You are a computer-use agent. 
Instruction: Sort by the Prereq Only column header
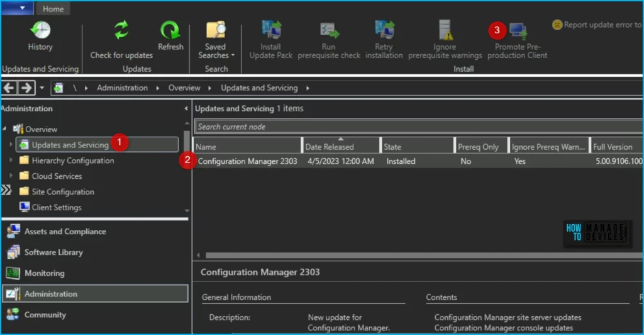pyautogui.click(x=481, y=147)
